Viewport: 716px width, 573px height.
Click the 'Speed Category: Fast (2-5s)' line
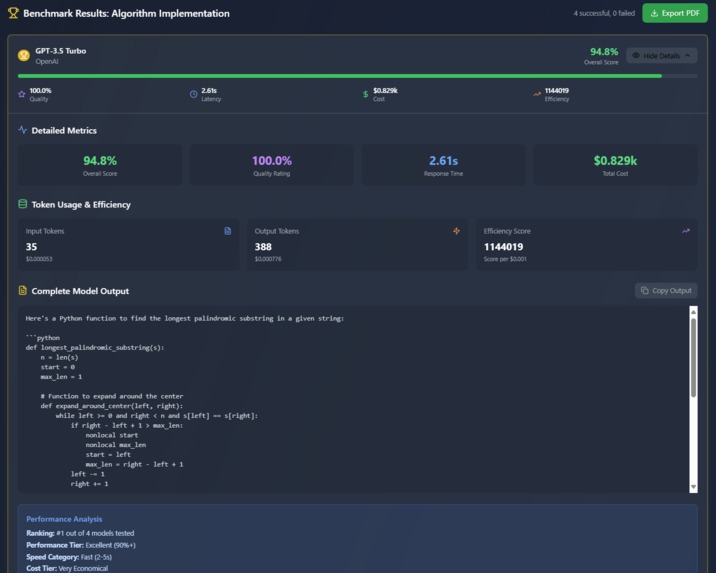pyautogui.click(x=69, y=557)
